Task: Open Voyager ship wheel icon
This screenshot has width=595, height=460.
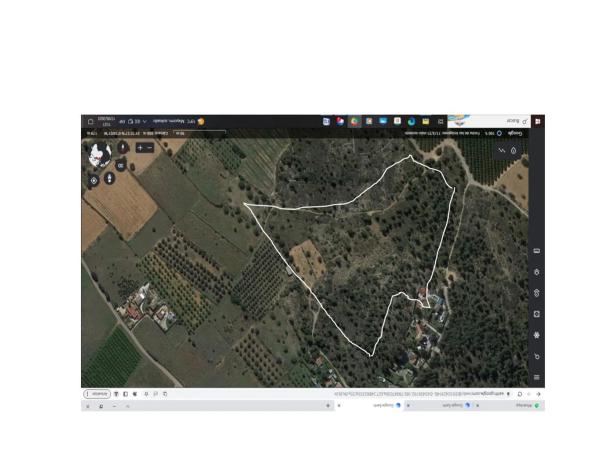Action: point(537,335)
